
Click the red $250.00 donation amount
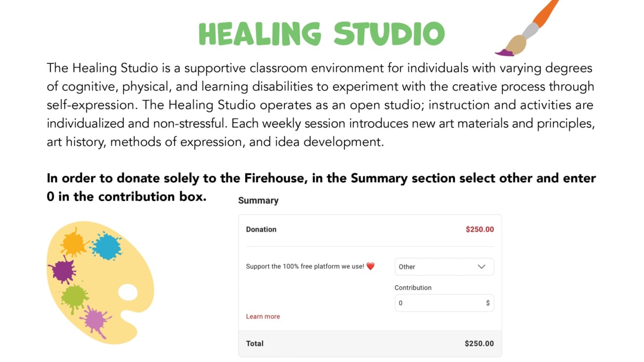pyautogui.click(x=480, y=230)
